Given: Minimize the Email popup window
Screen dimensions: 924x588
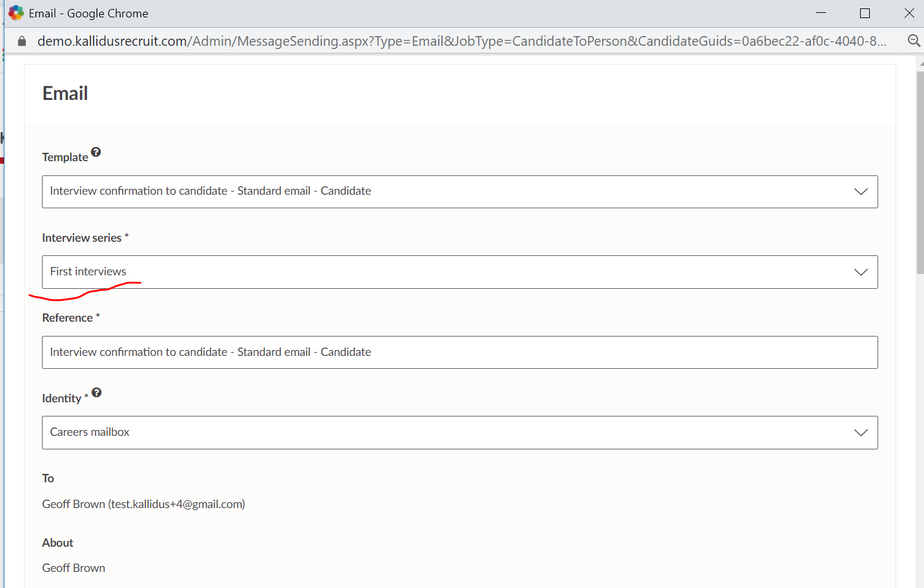Looking at the screenshot, I should (x=821, y=13).
